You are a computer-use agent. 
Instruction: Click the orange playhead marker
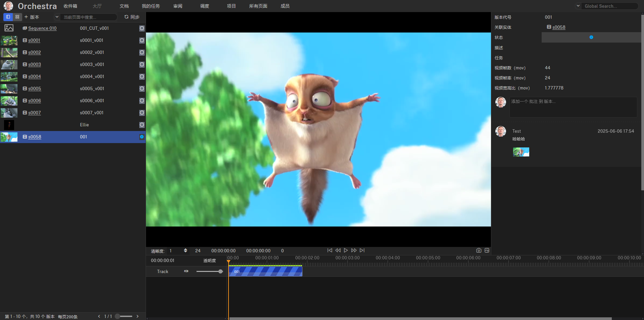point(229,262)
